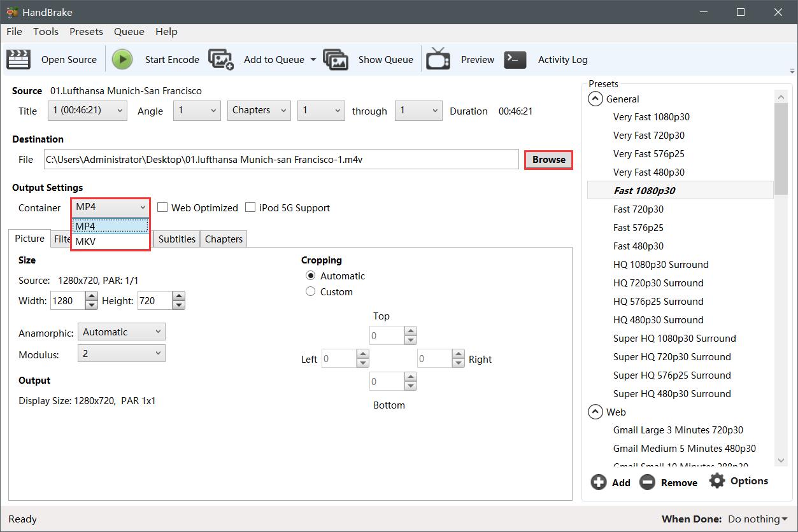Select Custom cropping radio button
Screen dimensions: 798x532
[311, 291]
